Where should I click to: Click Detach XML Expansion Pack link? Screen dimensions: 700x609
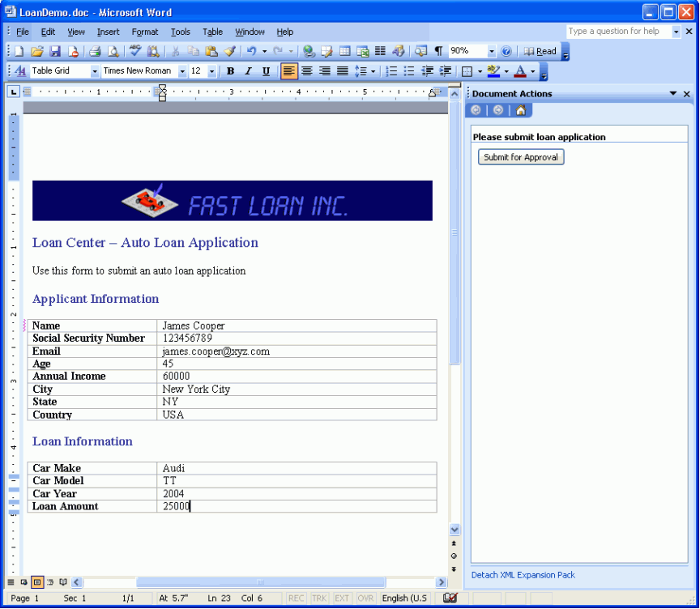(523, 575)
